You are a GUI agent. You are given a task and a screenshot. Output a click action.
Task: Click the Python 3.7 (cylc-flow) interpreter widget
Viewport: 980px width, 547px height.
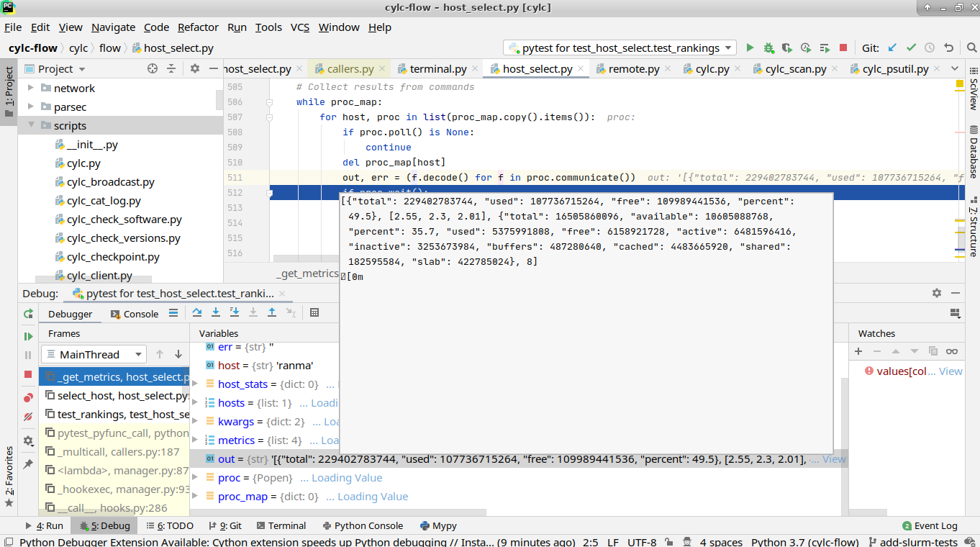pyautogui.click(x=805, y=542)
